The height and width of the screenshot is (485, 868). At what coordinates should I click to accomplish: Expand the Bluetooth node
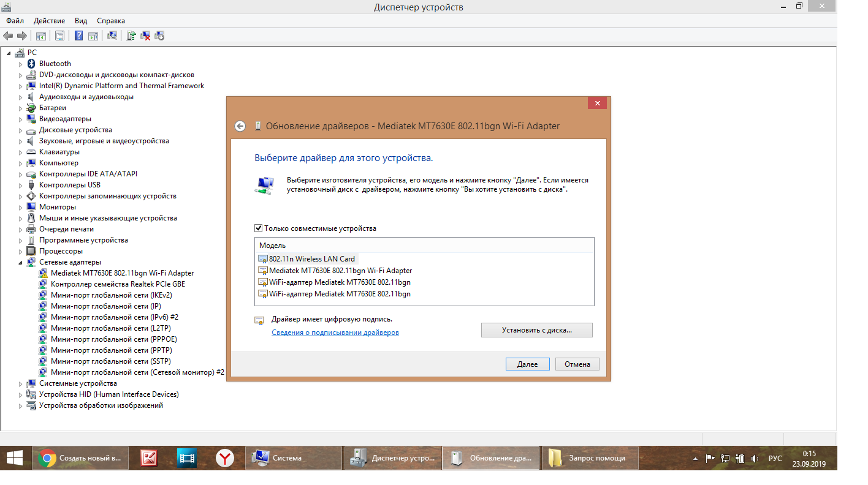tap(20, 64)
